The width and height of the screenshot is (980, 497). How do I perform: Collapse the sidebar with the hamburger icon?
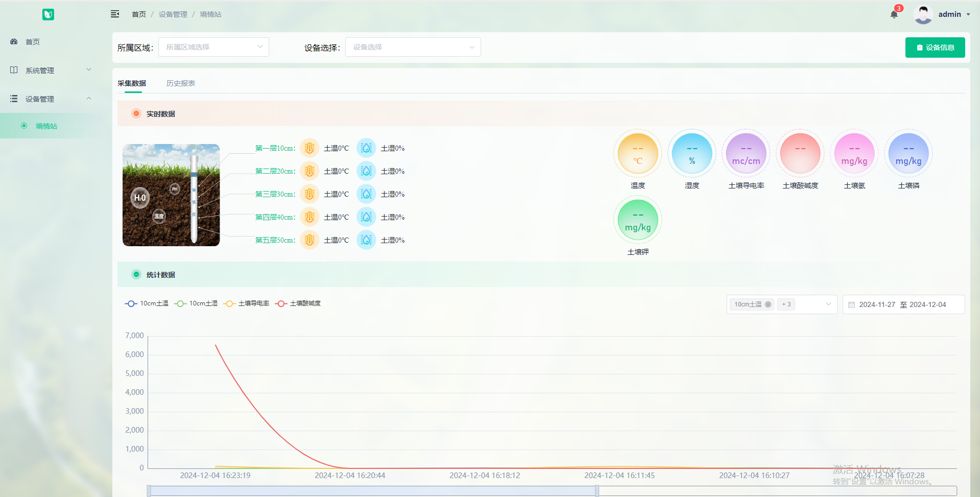115,14
